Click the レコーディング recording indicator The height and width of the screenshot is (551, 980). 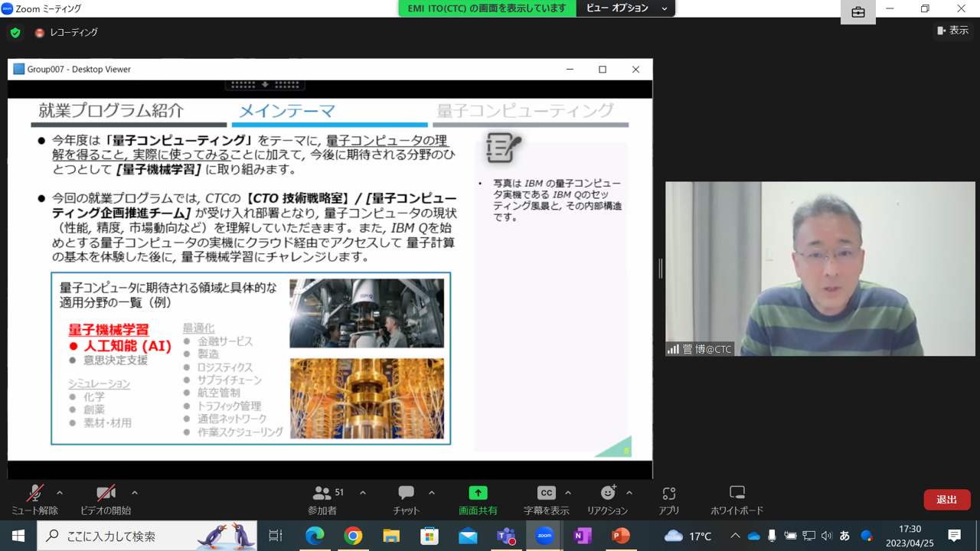pyautogui.click(x=67, y=33)
